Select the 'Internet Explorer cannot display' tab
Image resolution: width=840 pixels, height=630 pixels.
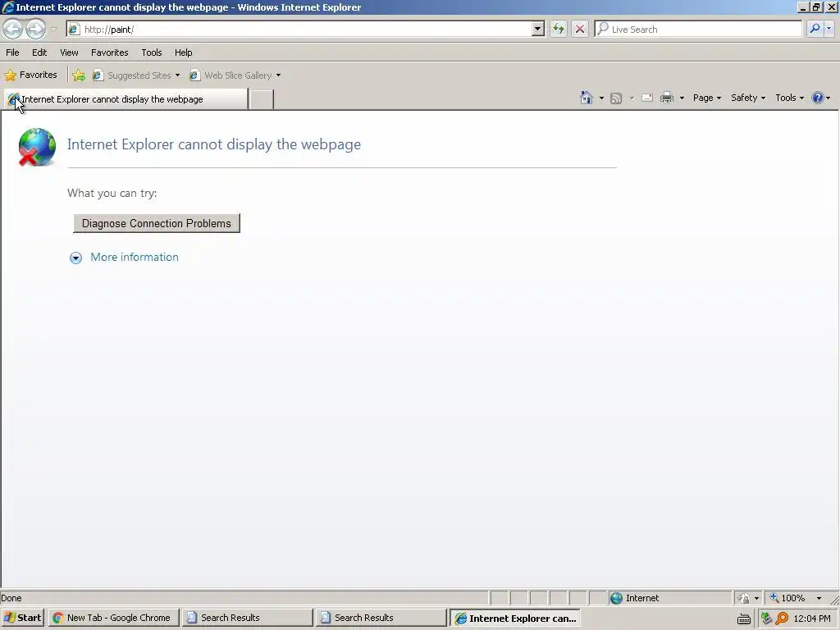pos(126,99)
